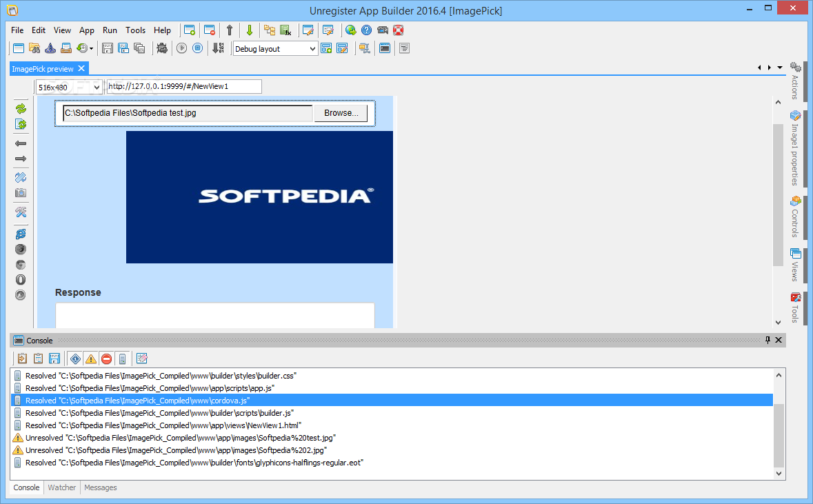Expand the Controls side panel
This screenshot has width=813, height=504.
click(795, 216)
